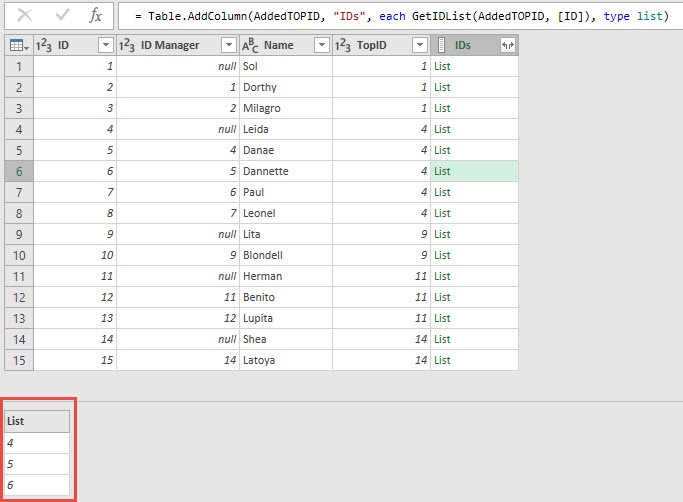The height and width of the screenshot is (502, 683).
Task: Open the List link in Benito's row
Action: pyautogui.click(x=442, y=297)
